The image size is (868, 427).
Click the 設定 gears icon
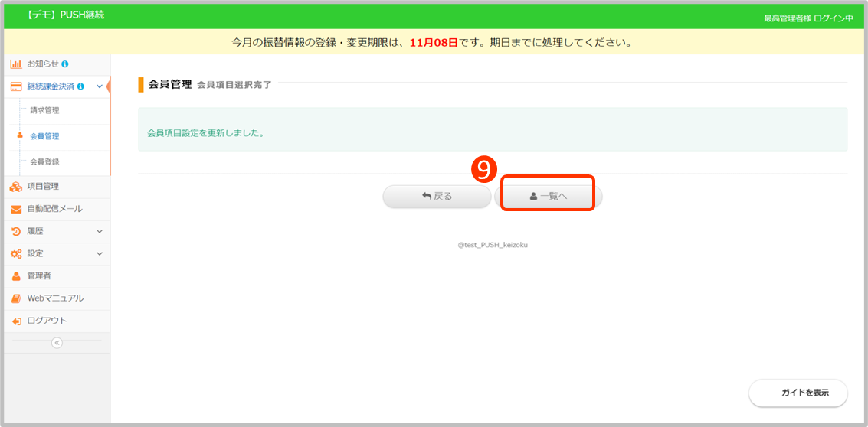tap(16, 253)
